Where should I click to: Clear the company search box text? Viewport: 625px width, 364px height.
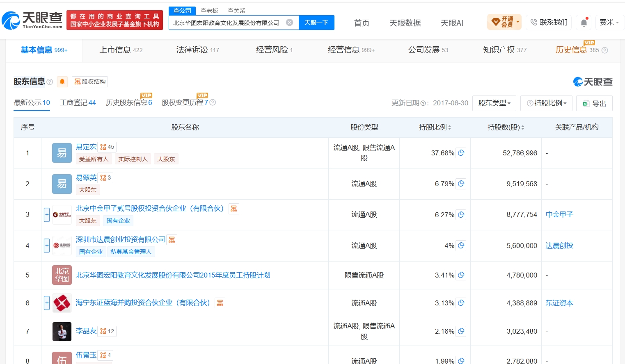290,23
